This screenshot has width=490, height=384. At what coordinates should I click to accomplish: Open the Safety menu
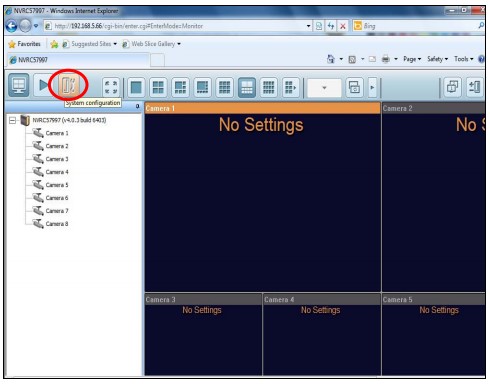click(x=437, y=59)
